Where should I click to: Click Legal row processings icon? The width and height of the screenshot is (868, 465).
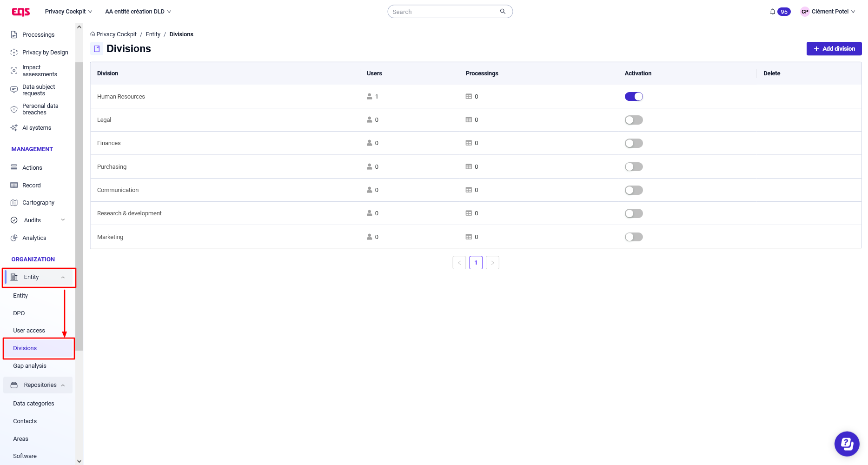[469, 120]
